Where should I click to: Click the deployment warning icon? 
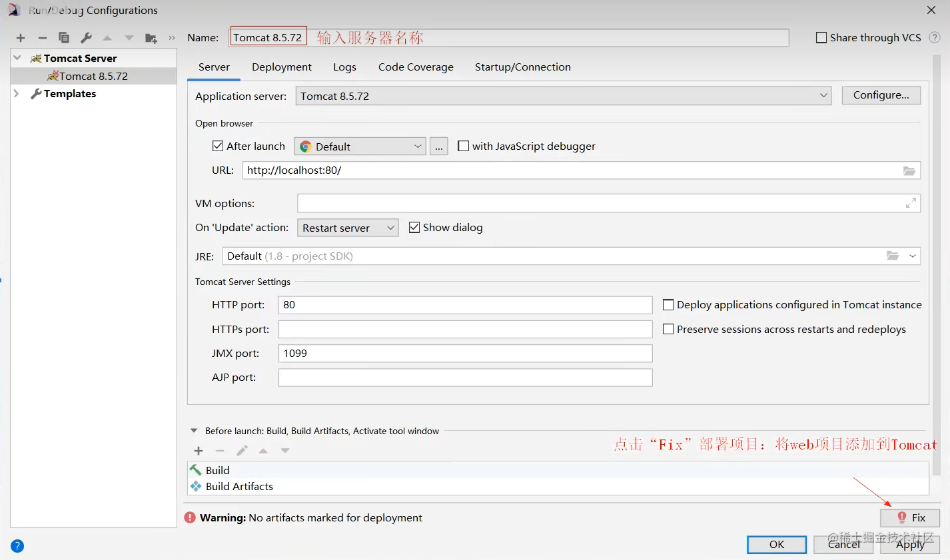pyautogui.click(x=190, y=517)
